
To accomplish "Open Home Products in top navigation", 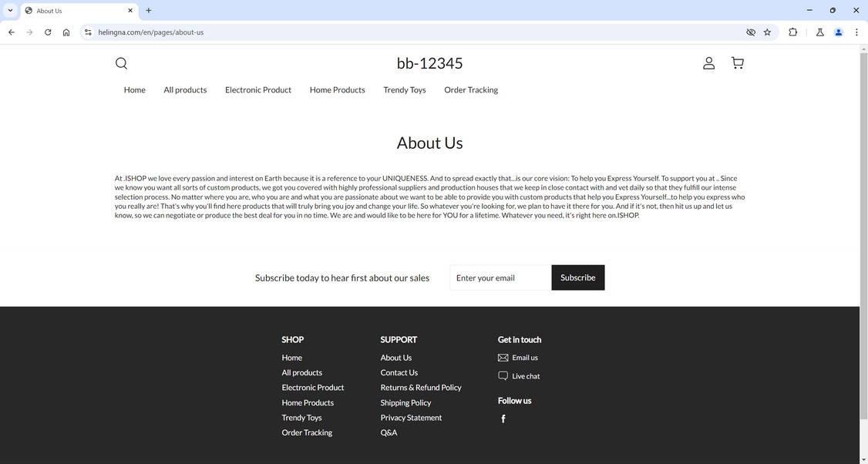I will pyautogui.click(x=337, y=89).
